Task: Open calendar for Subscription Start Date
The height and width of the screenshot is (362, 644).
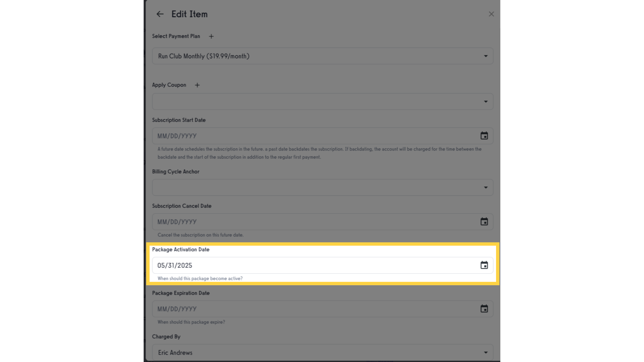Action: (484, 136)
